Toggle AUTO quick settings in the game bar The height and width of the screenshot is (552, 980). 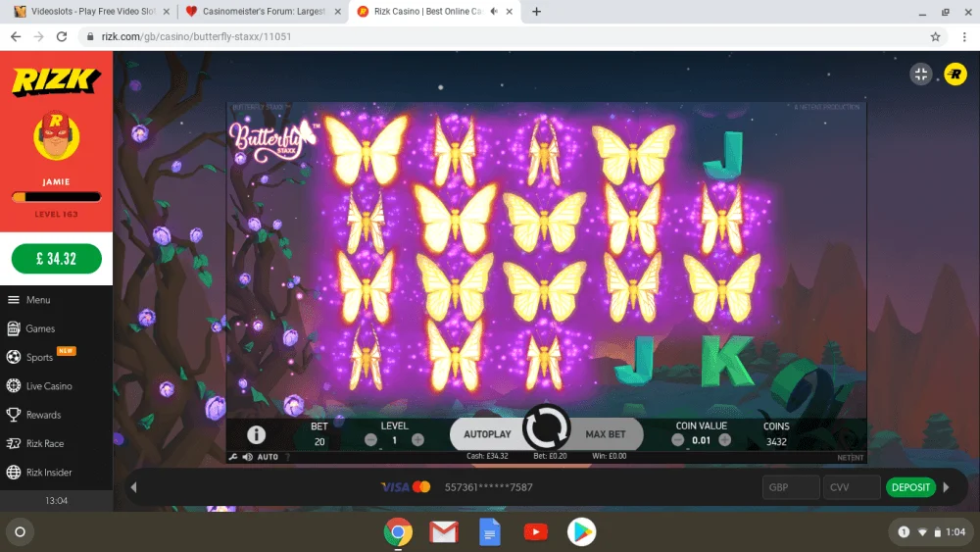click(268, 457)
